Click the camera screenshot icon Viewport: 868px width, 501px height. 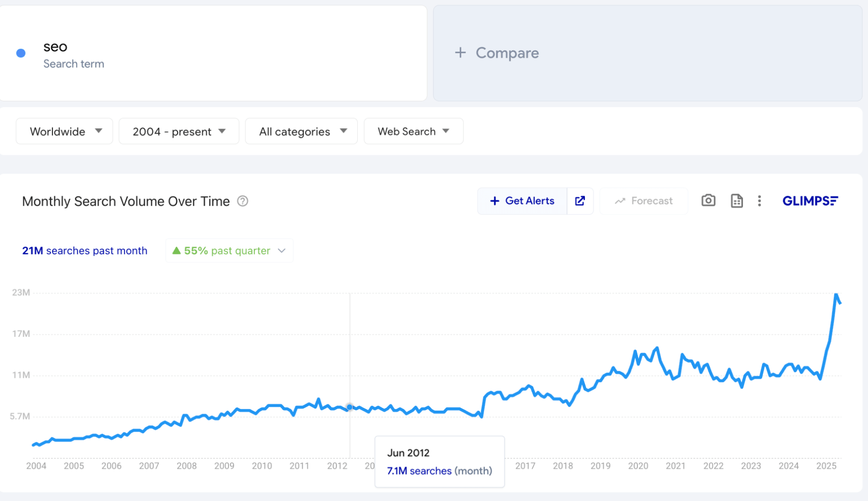(708, 201)
